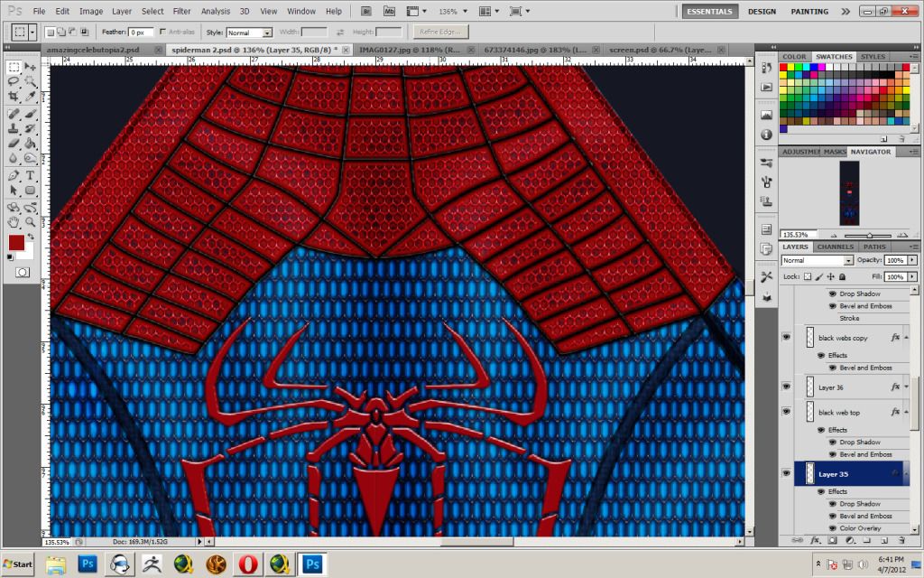Image resolution: width=924 pixels, height=578 pixels.
Task: Select the History Brush tool
Action: tap(30, 128)
